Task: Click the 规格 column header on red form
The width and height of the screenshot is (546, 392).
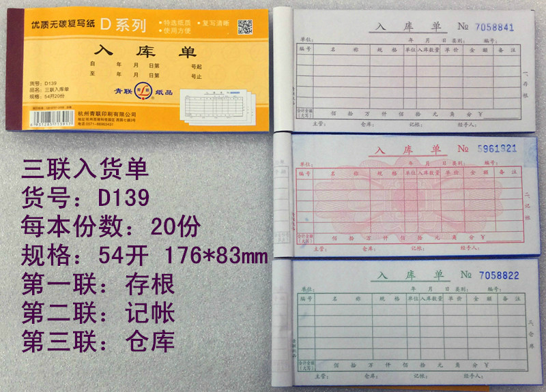Action: [387, 172]
